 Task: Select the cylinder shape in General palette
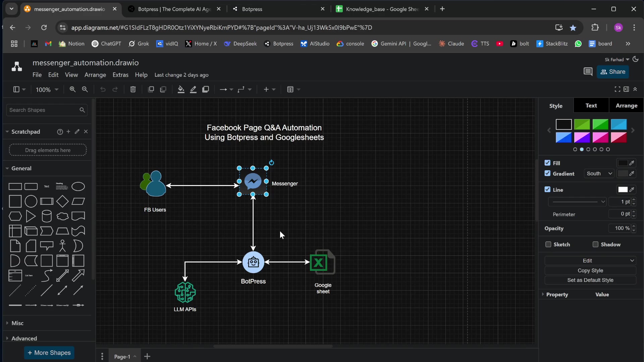[x=47, y=216]
